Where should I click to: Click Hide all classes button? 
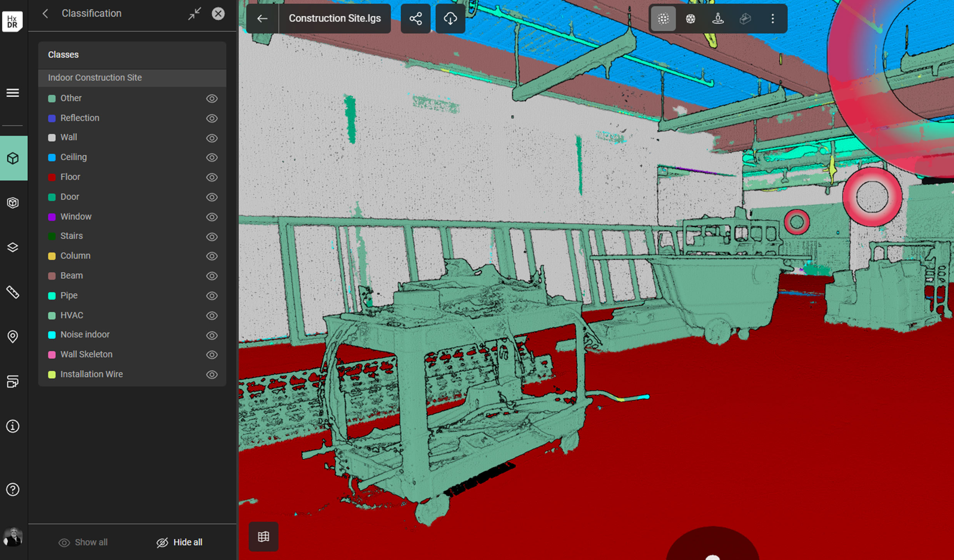click(179, 542)
